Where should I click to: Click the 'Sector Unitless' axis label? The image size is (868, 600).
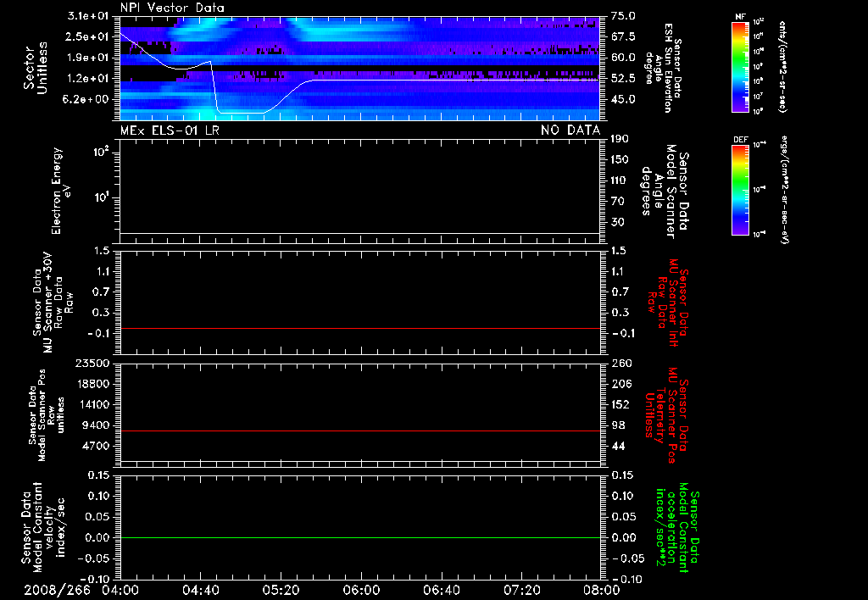[35, 68]
